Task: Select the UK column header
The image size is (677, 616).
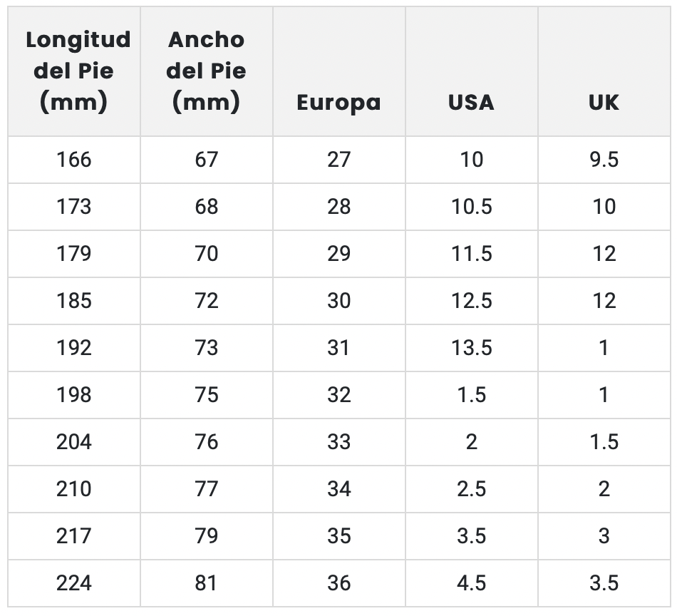Action: (604, 102)
